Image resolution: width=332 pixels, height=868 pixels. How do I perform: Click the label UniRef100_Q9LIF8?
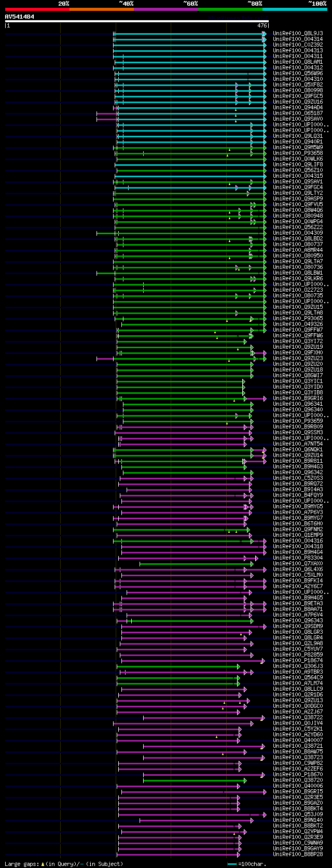coord(298,164)
